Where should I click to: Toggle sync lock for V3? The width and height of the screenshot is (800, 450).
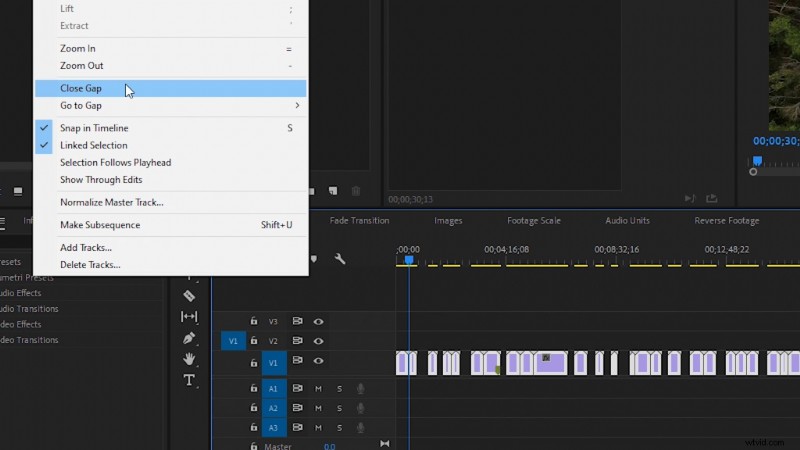click(297, 321)
